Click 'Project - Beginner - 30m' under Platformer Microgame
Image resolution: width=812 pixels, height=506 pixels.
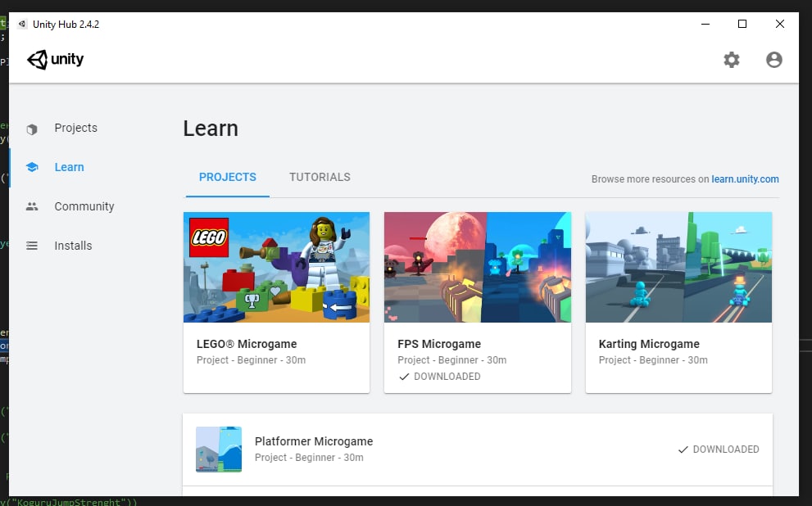(x=309, y=458)
